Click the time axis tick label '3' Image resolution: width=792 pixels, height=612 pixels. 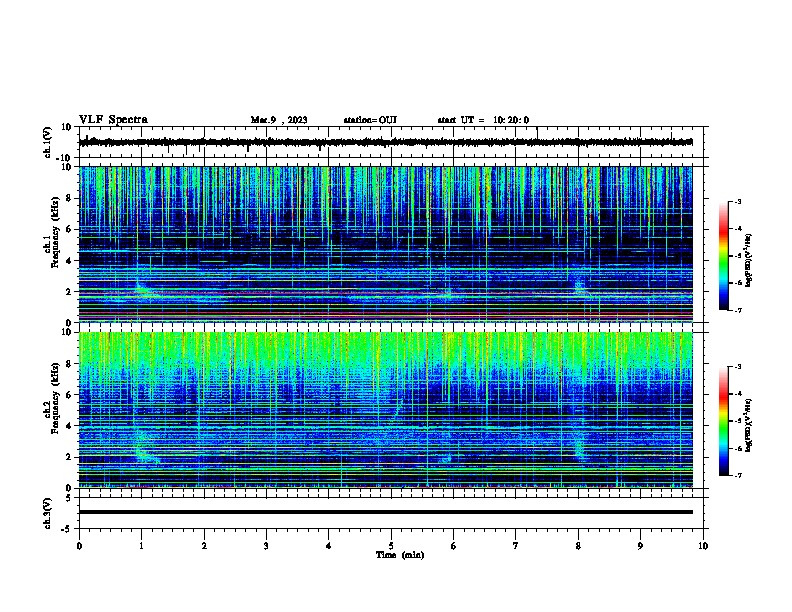point(266,546)
